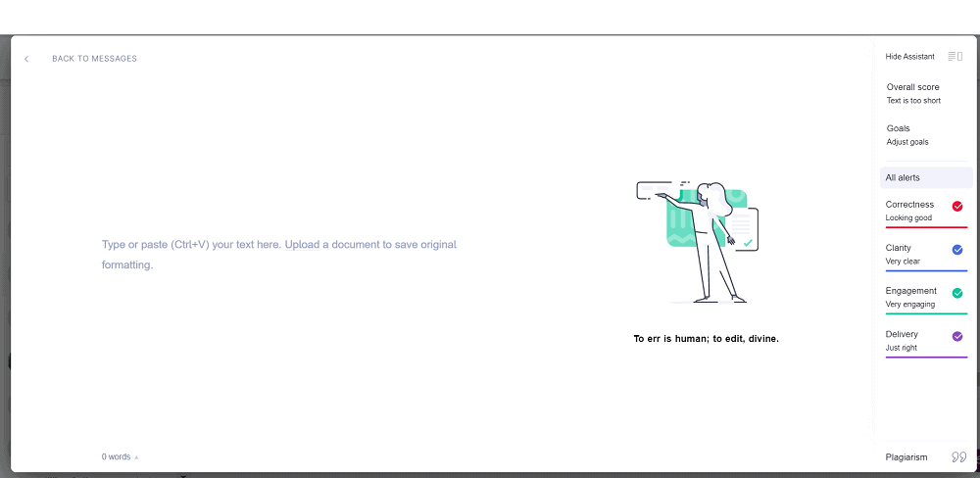The height and width of the screenshot is (478, 980).
Task: Select the Clarity category
Action: (x=926, y=255)
